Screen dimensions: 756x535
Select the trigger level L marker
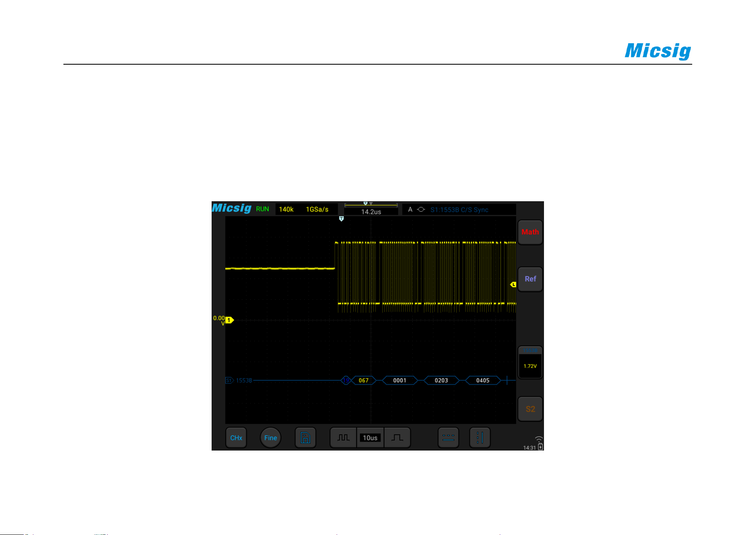coord(513,285)
